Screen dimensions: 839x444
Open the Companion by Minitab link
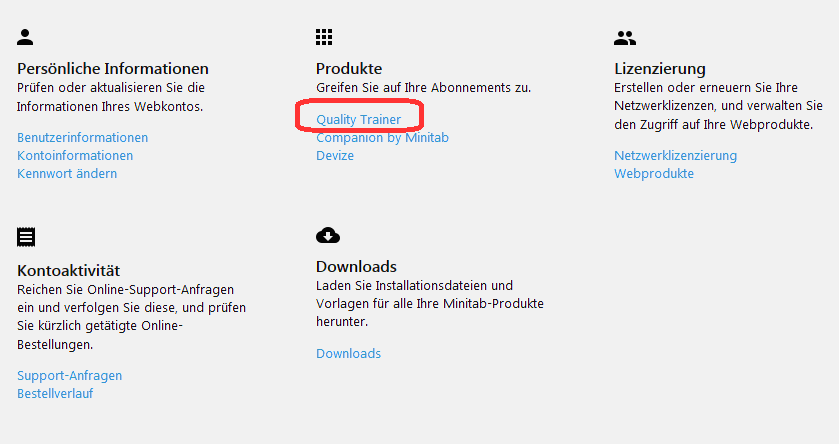click(382, 137)
